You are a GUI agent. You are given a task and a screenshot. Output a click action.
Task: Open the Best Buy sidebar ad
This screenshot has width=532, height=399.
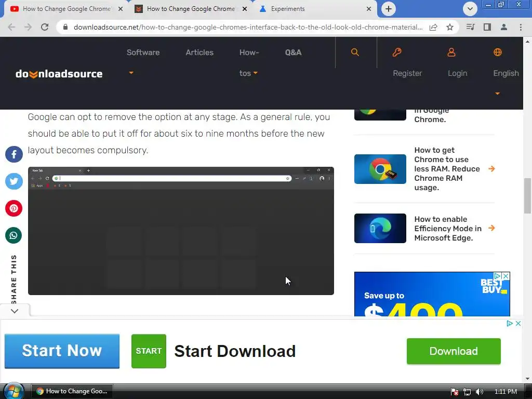(x=432, y=294)
